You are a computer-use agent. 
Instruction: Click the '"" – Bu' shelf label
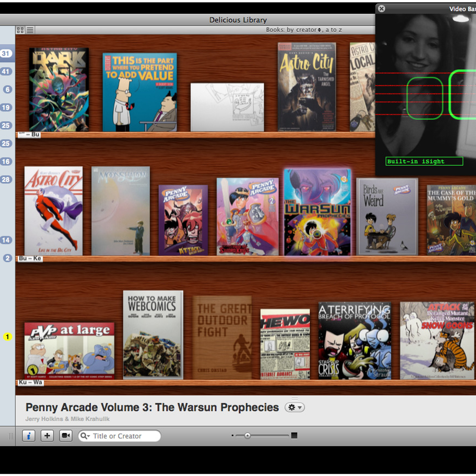(x=29, y=134)
